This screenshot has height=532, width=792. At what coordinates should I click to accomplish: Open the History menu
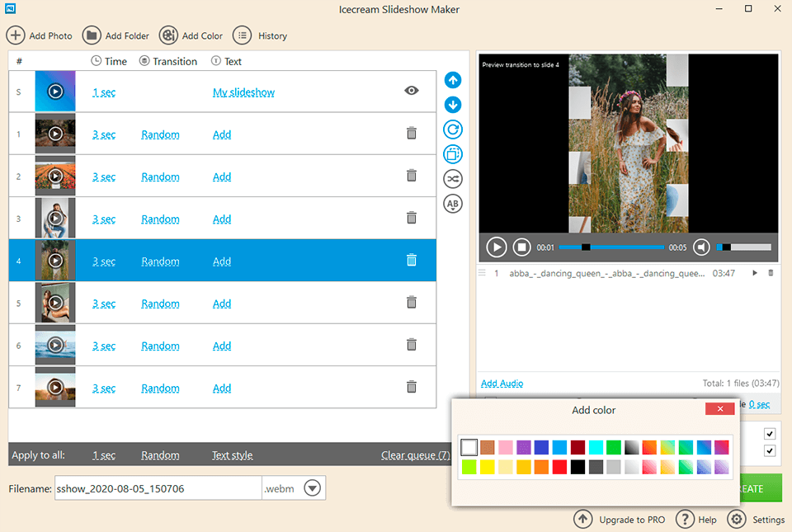[x=260, y=35]
